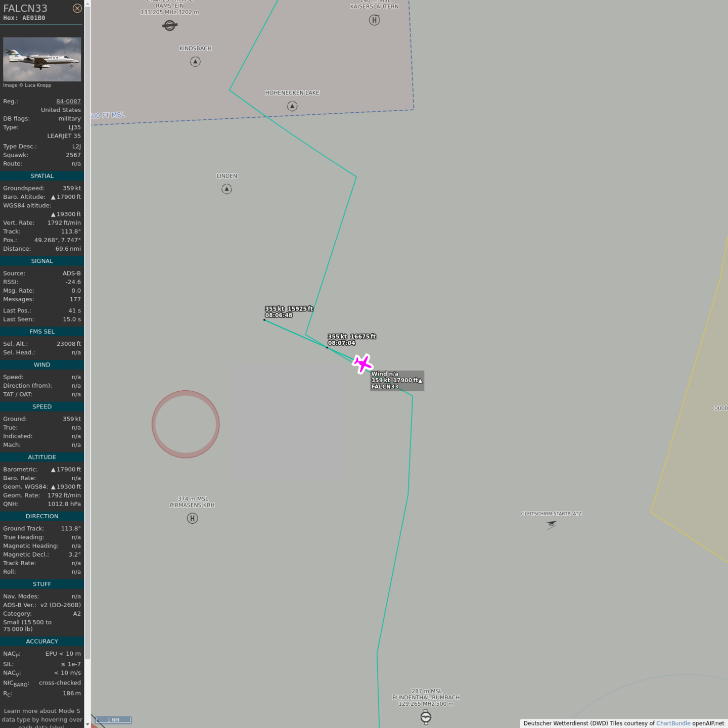Click the Kindsbach map marker
Image resolution: width=728 pixels, height=728 pixels.
(195, 62)
